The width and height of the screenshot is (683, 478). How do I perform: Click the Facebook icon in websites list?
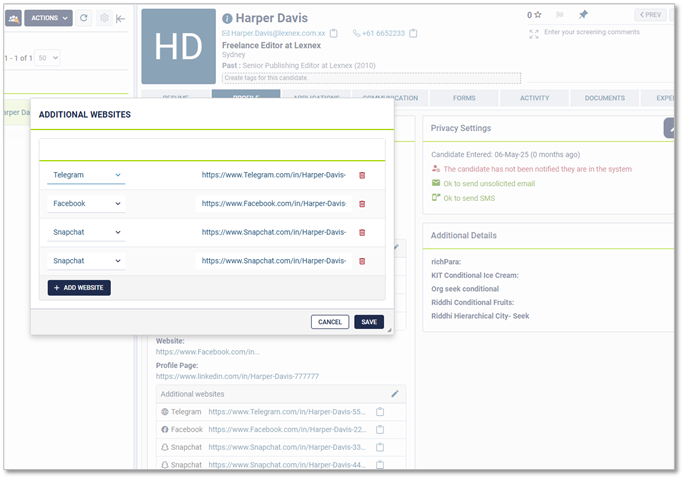[165, 430]
